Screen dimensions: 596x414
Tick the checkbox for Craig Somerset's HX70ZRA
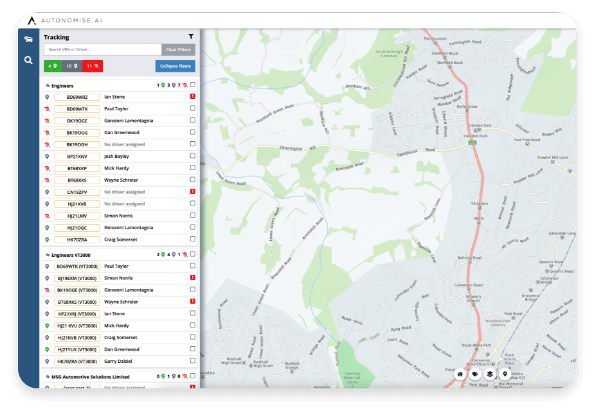193,239
